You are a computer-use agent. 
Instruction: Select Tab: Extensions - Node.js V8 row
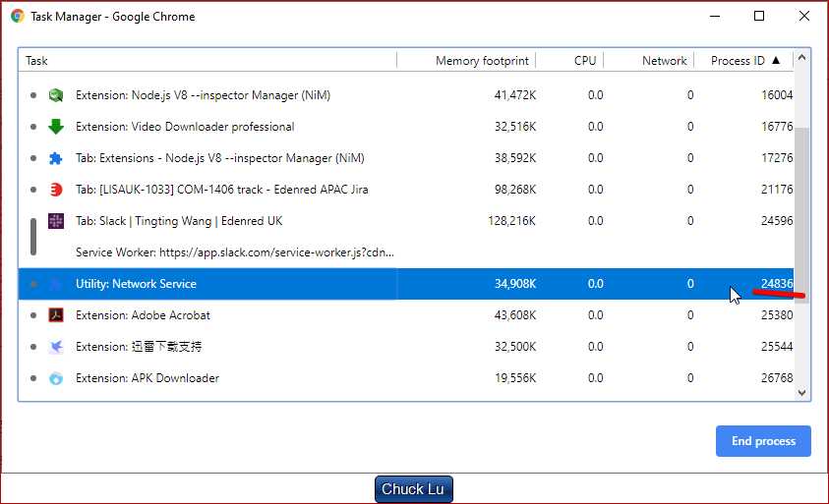(406, 158)
